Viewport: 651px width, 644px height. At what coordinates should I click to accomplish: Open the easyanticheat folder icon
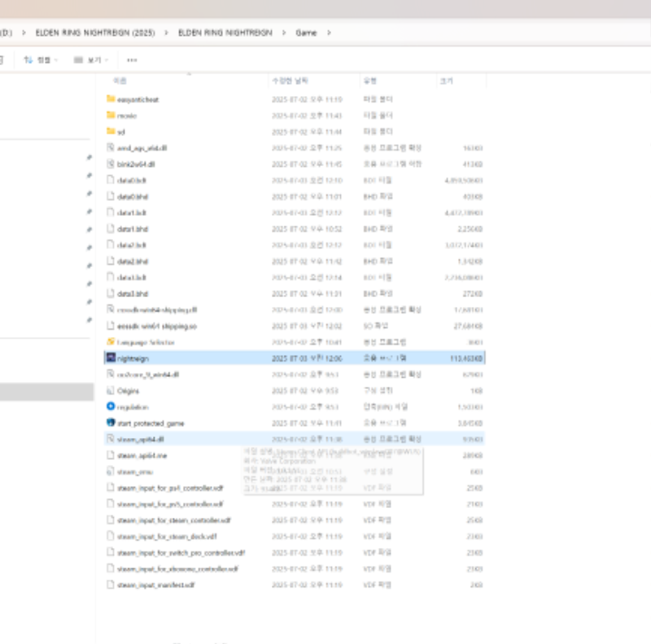coord(111,99)
